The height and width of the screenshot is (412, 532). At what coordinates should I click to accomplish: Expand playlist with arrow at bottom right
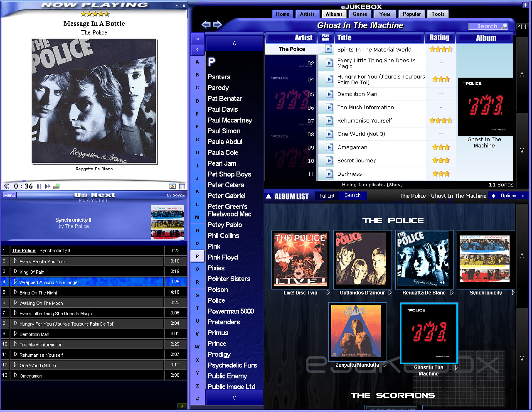[x=182, y=406]
